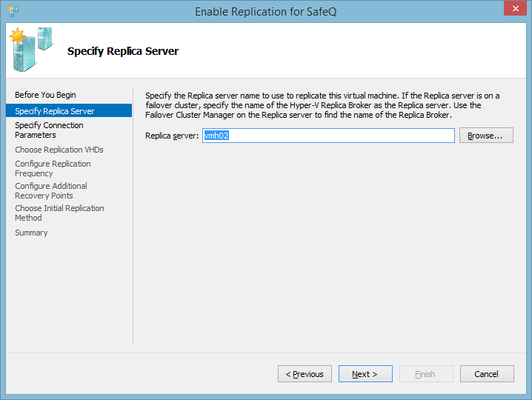Go back with the Previous button

305,374
